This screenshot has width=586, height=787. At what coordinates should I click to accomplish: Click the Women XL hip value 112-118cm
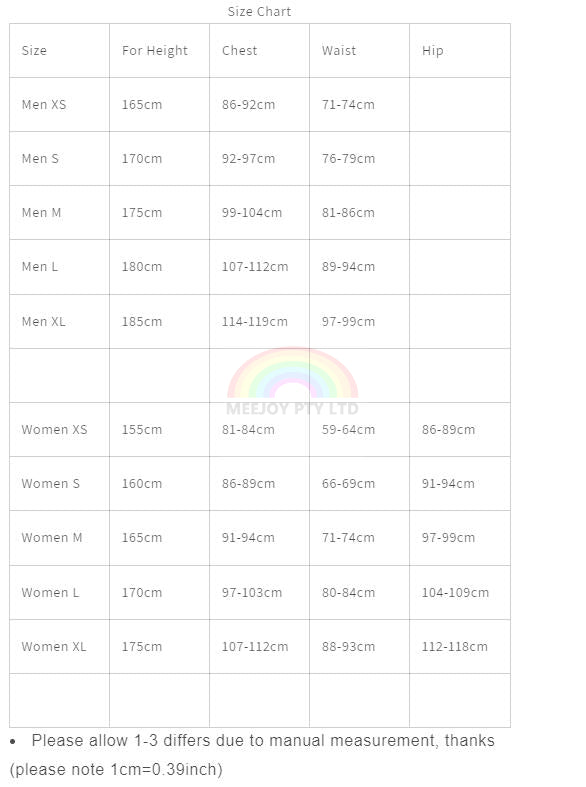coord(455,646)
